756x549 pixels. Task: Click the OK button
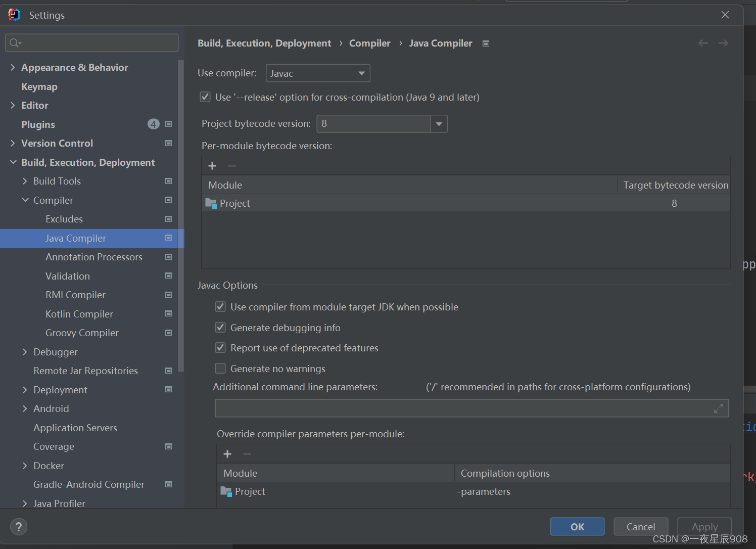pos(577,527)
